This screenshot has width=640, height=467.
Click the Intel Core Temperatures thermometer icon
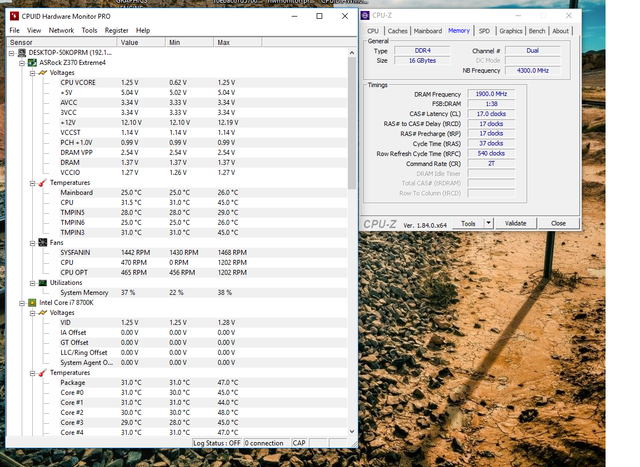point(42,373)
